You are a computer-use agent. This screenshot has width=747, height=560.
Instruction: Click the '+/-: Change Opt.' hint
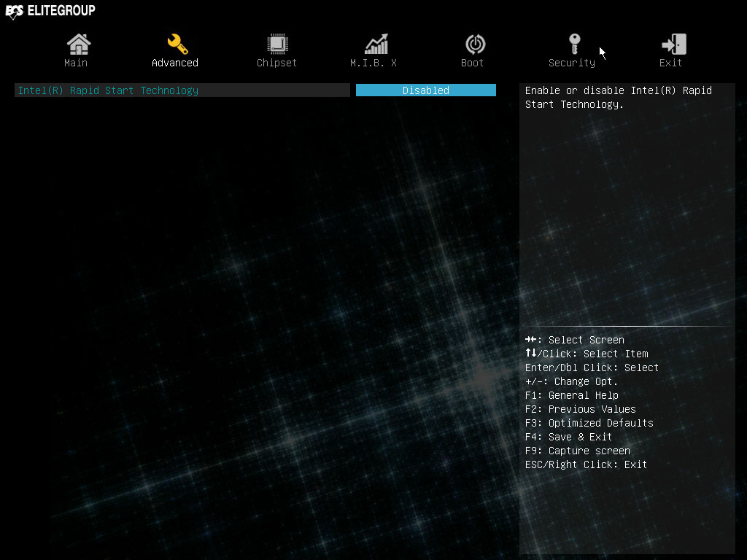571,381
